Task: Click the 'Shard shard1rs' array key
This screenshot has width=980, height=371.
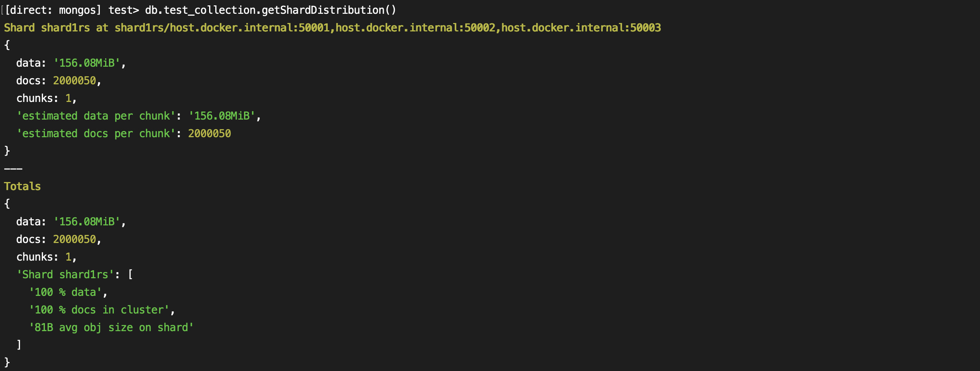Action: 65,274
